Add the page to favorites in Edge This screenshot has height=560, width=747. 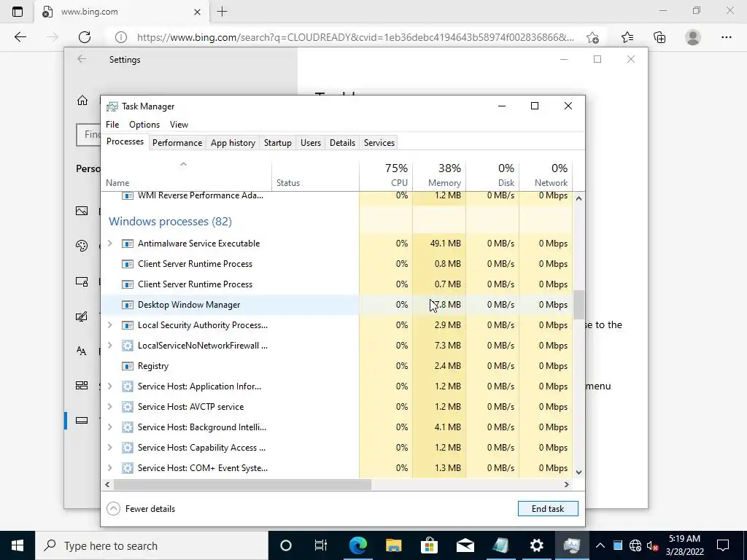coord(592,37)
